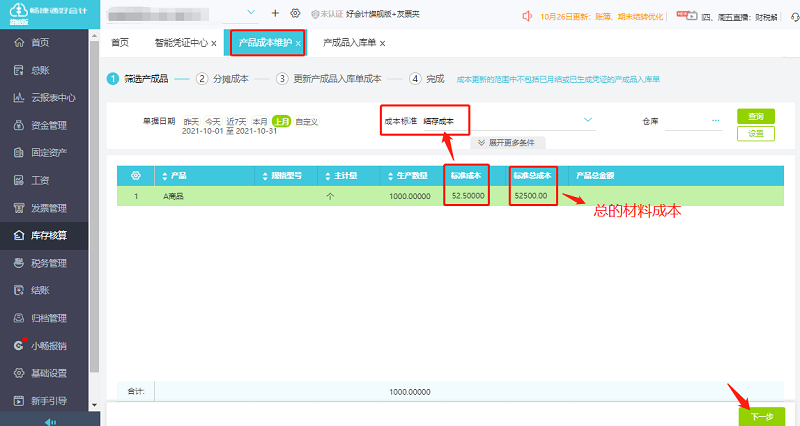This screenshot has height=426, width=800.
Task: Click the customer service headset icon
Action: click(x=795, y=17)
